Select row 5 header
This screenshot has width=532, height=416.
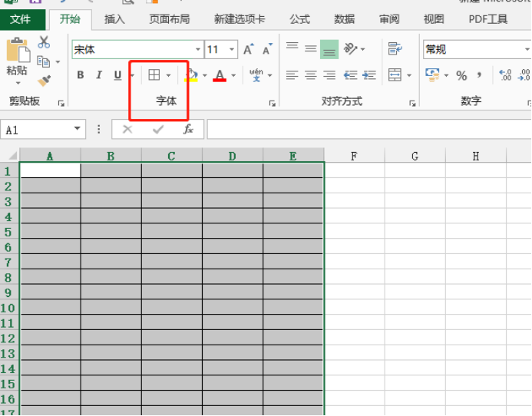tap(10, 232)
